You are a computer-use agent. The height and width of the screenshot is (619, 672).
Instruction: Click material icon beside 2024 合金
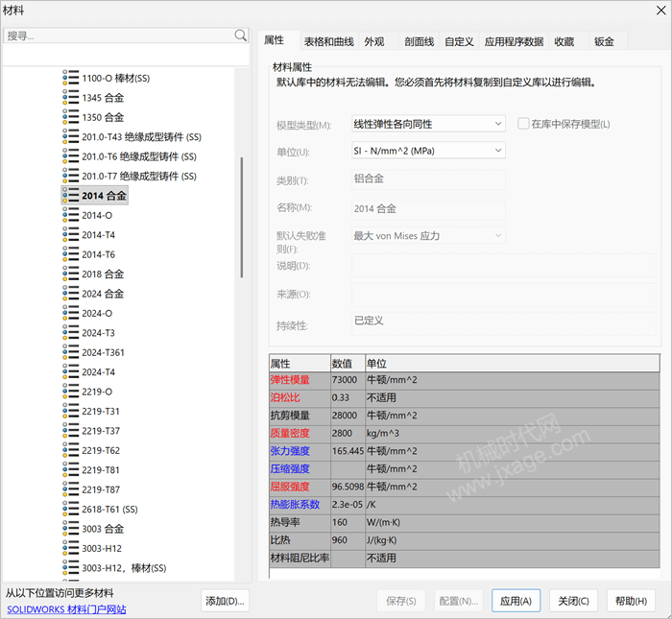pos(71,294)
